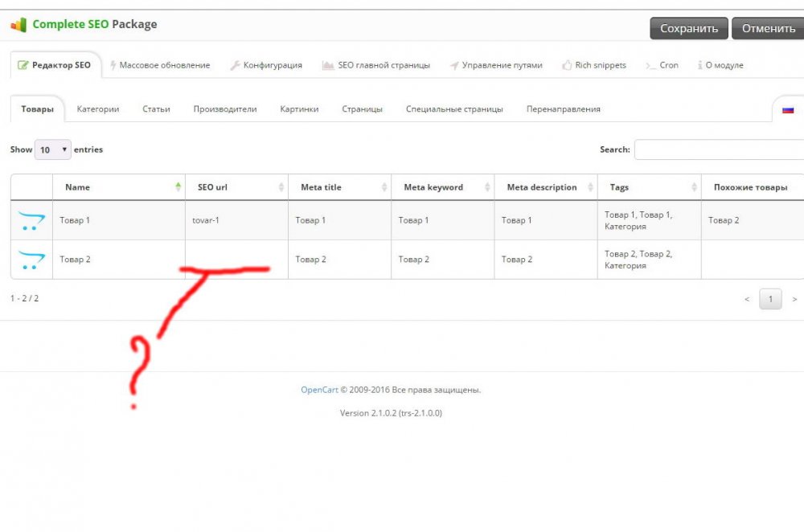Go to Управление путями tab
The image size is (804, 532).
coord(496,65)
